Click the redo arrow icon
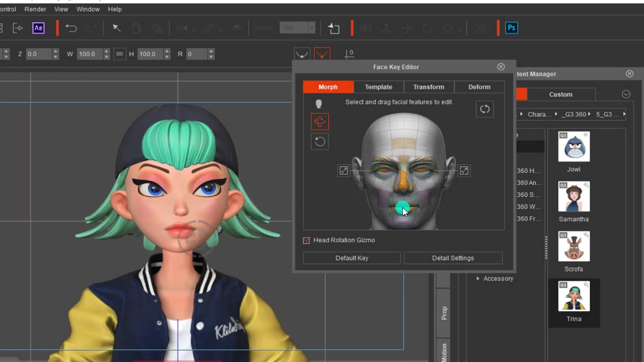 (x=91, y=28)
